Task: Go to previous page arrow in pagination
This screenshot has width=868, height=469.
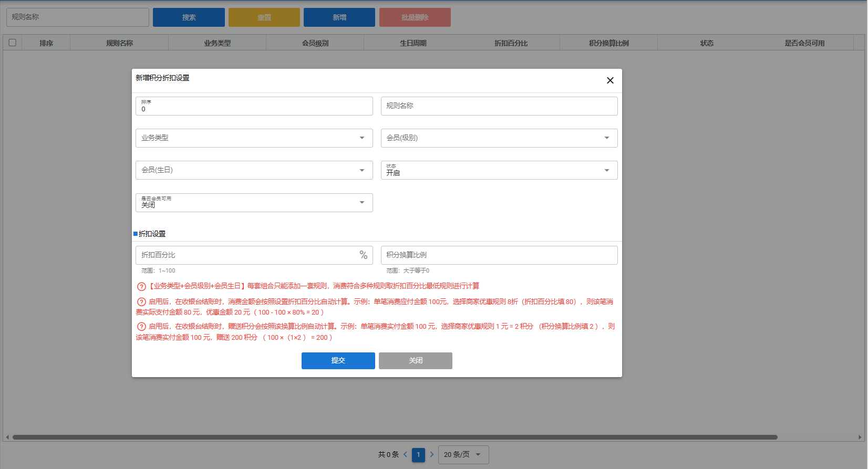Action: pyautogui.click(x=405, y=454)
